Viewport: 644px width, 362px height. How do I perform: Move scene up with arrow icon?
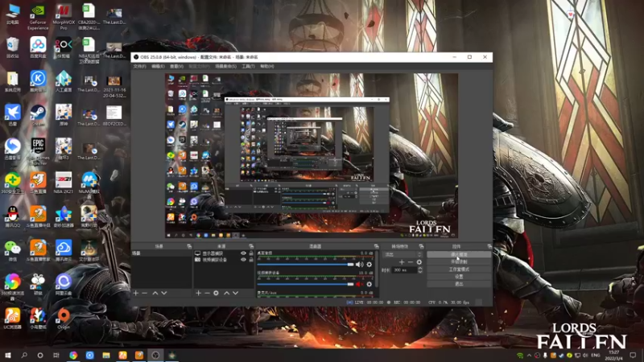coord(155,293)
